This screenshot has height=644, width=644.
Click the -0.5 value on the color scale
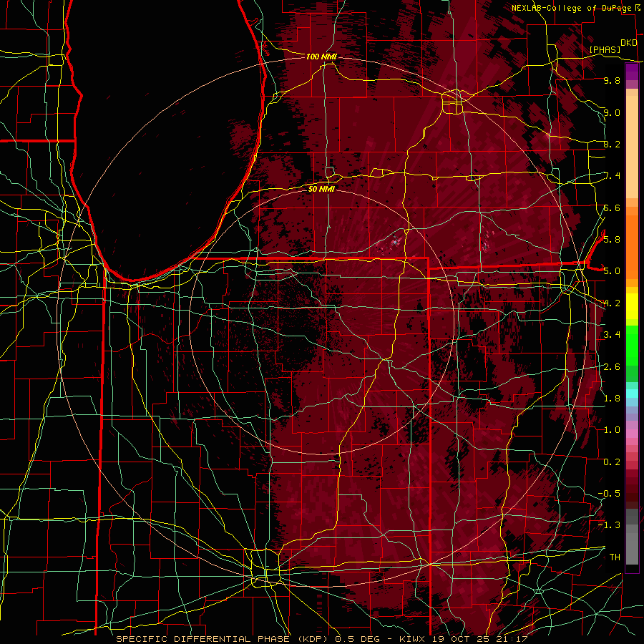609,493
